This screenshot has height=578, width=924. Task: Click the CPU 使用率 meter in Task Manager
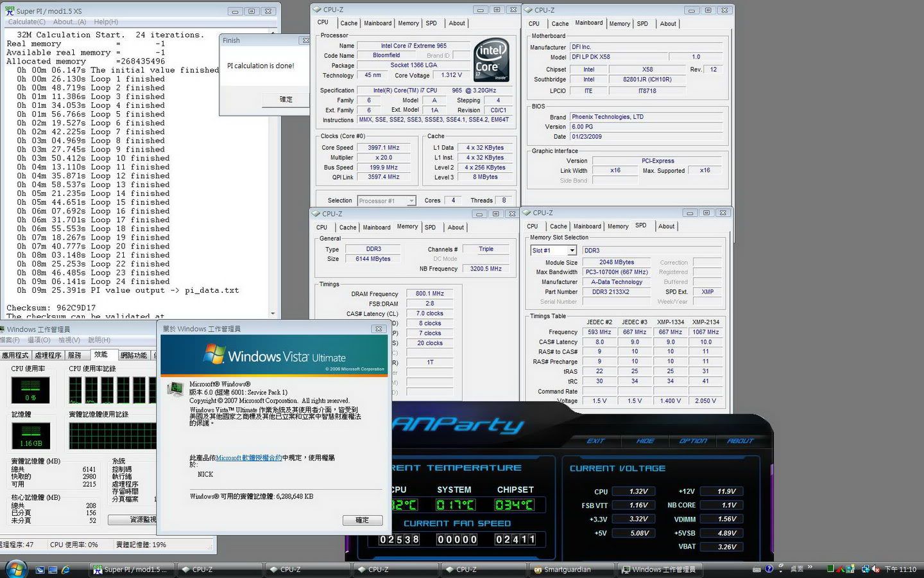click(x=30, y=390)
